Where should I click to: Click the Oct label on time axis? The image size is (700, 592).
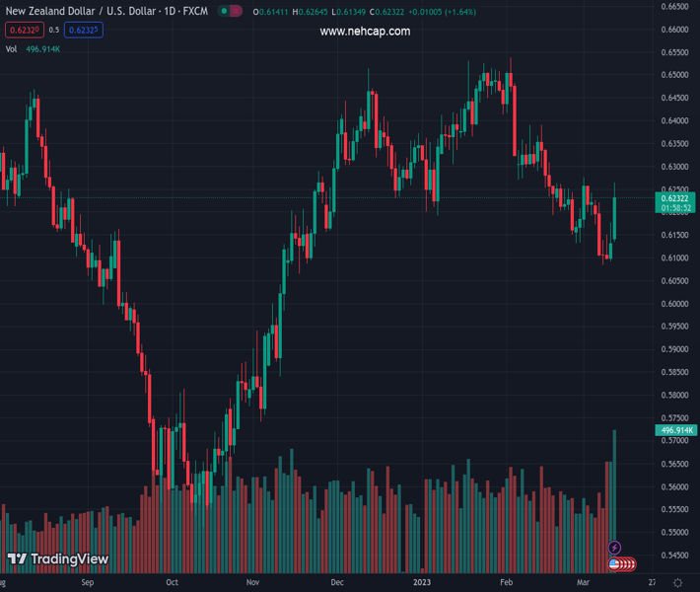pos(173,583)
